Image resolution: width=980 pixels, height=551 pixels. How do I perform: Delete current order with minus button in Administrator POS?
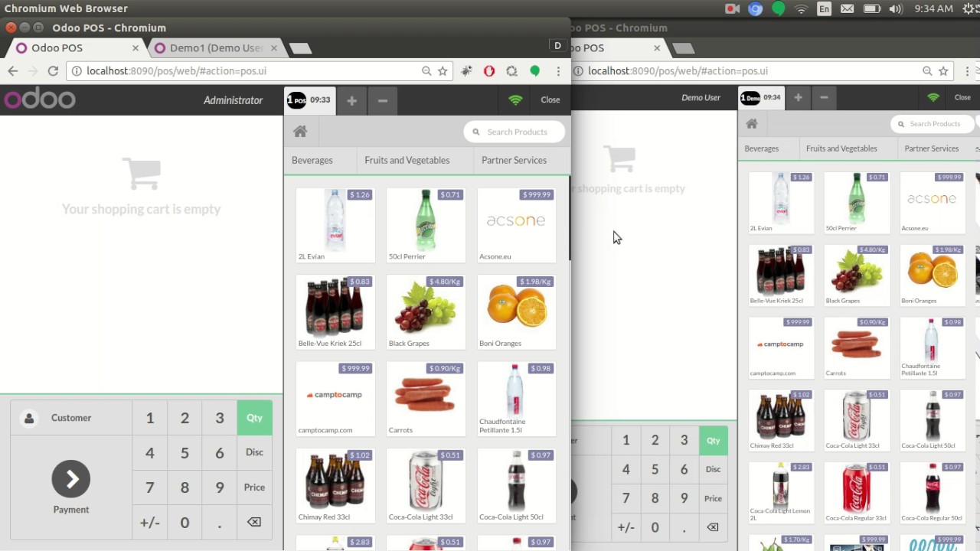coord(382,100)
